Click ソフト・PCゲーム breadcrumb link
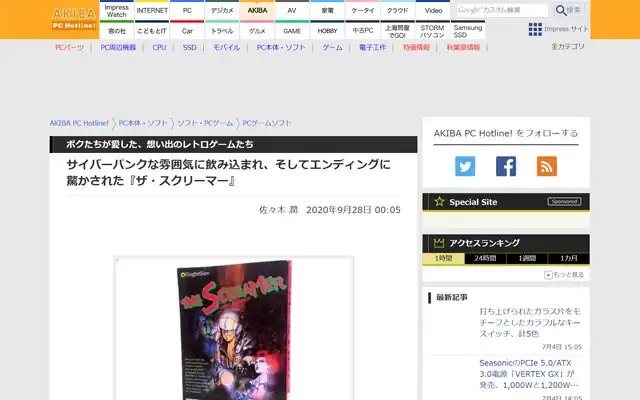This screenshot has height=400, width=640. [205, 123]
